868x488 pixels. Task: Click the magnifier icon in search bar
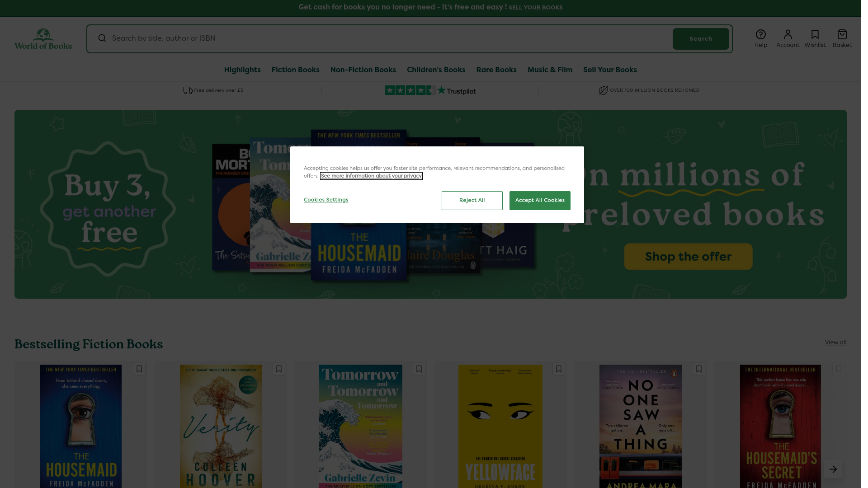(x=103, y=38)
